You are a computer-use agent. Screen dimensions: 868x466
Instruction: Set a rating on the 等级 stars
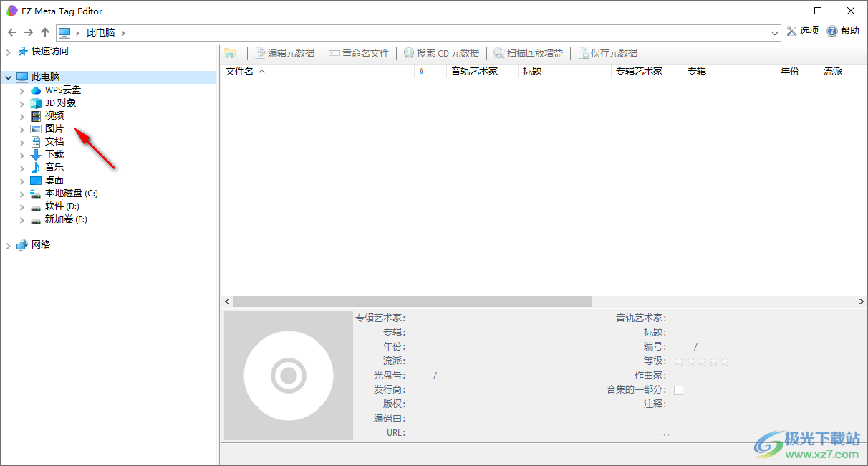(702, 361)
